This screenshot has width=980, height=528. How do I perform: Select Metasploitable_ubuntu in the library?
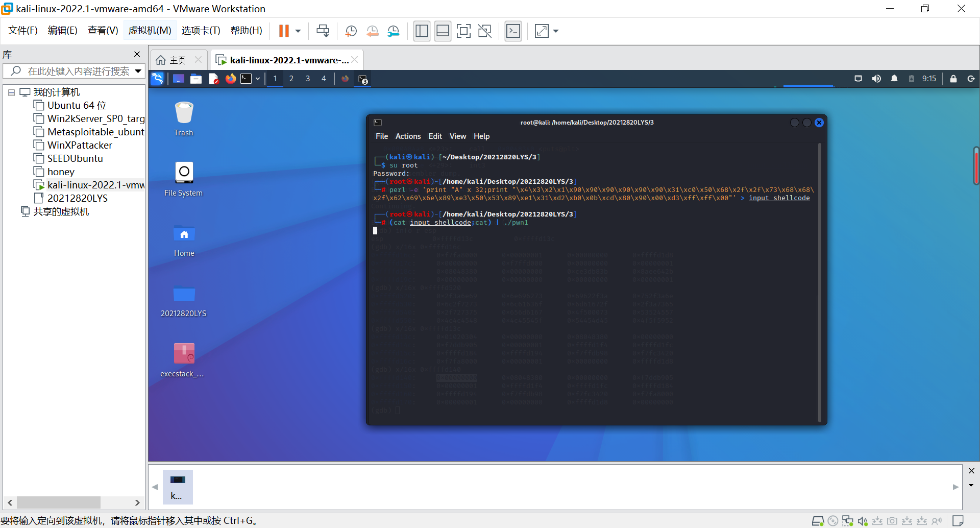click(x=89, y=132)
